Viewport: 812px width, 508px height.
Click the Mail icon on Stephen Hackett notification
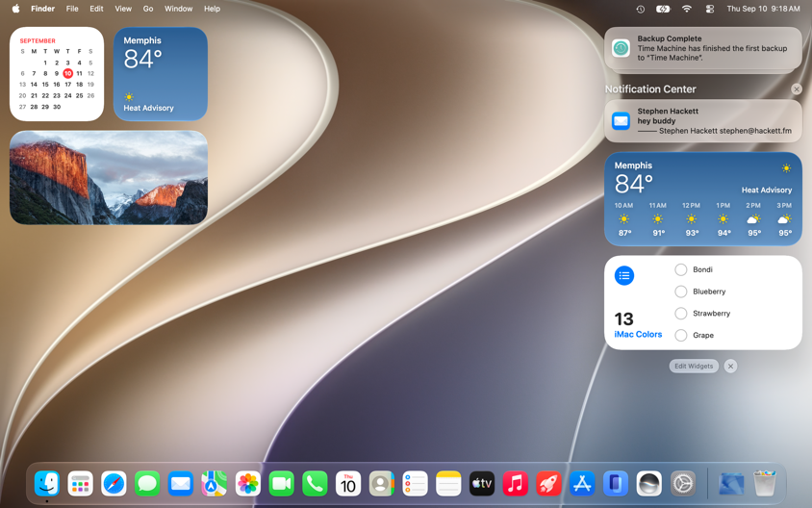(x=621, y=121)
